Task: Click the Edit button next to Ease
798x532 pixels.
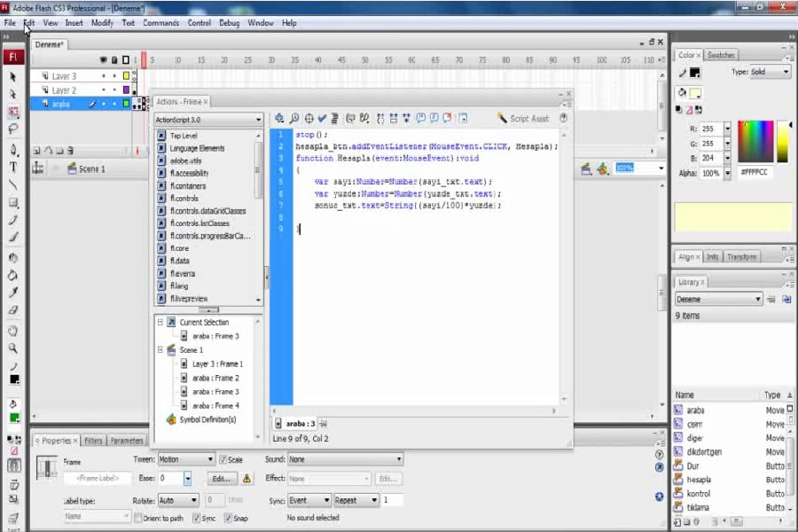Action: (x=222, y=479)
